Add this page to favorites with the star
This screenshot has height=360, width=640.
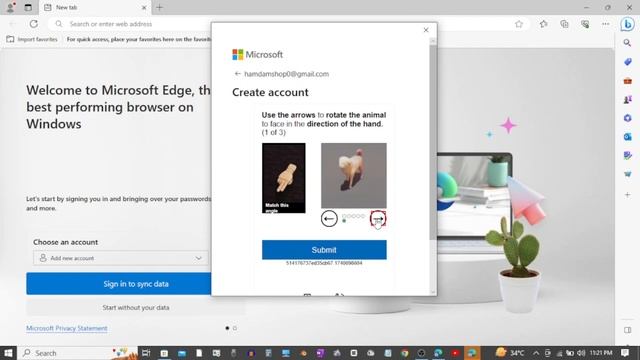519,24
